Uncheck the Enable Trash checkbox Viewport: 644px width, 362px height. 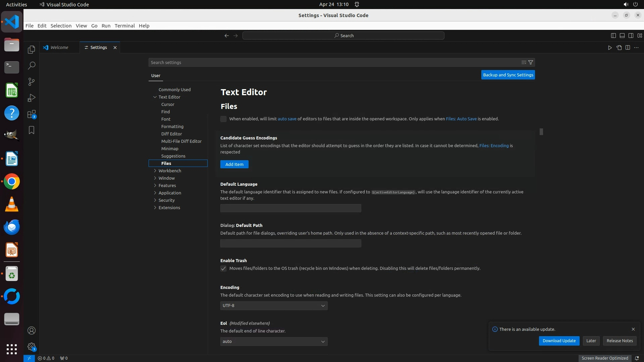223,268
